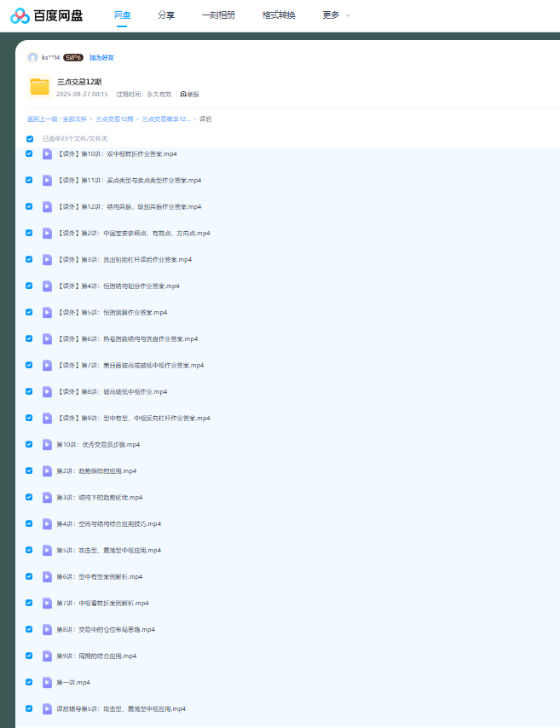
Task: Click the 加为好友 link
Action: (101, 57)
